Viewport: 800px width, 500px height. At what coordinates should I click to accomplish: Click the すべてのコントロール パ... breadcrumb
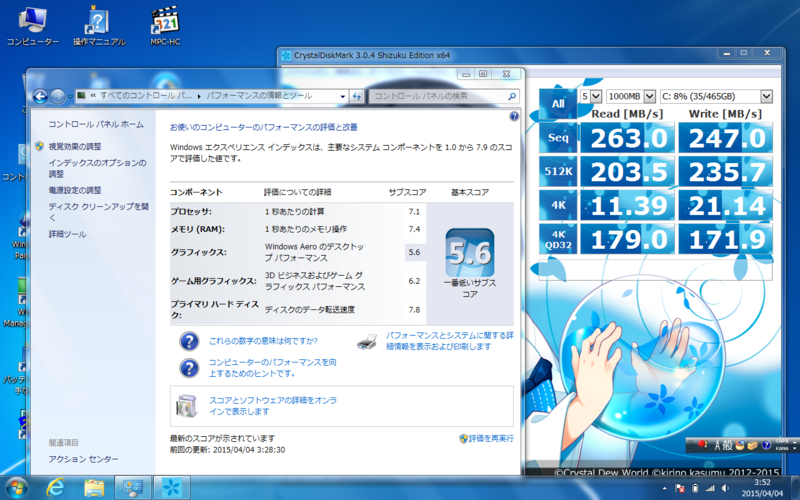tap(146, 96)
